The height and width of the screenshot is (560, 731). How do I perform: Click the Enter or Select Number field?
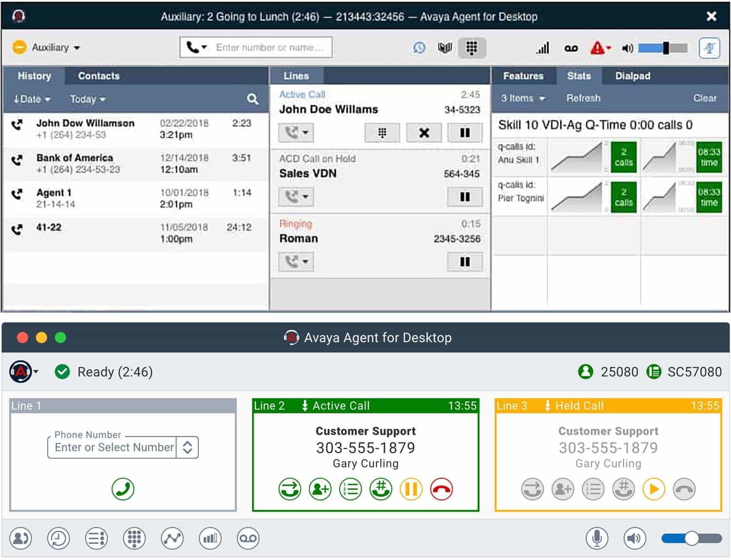tap(113, 448)
